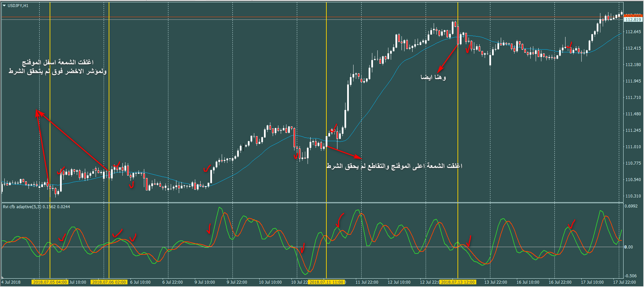Select the short Arabic note under 13 Jul peak
644x287 pixels.
[433, 77]
